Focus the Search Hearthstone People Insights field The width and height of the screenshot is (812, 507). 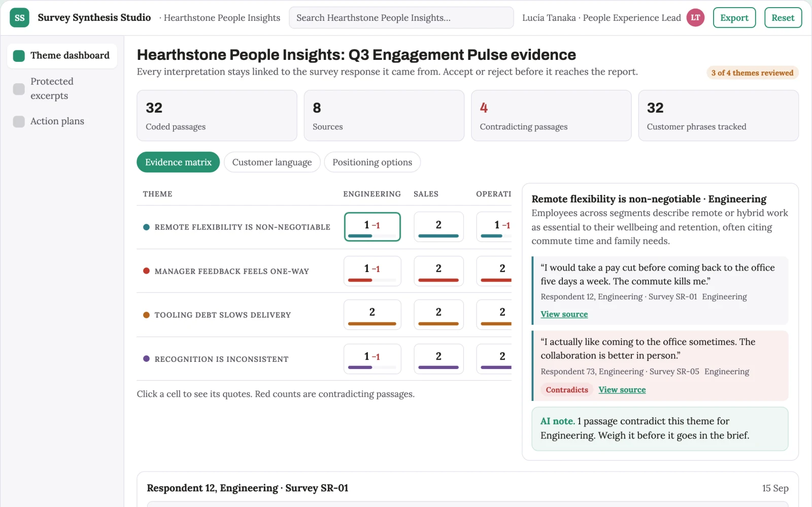pyautogui.click(x=401, y=18)
